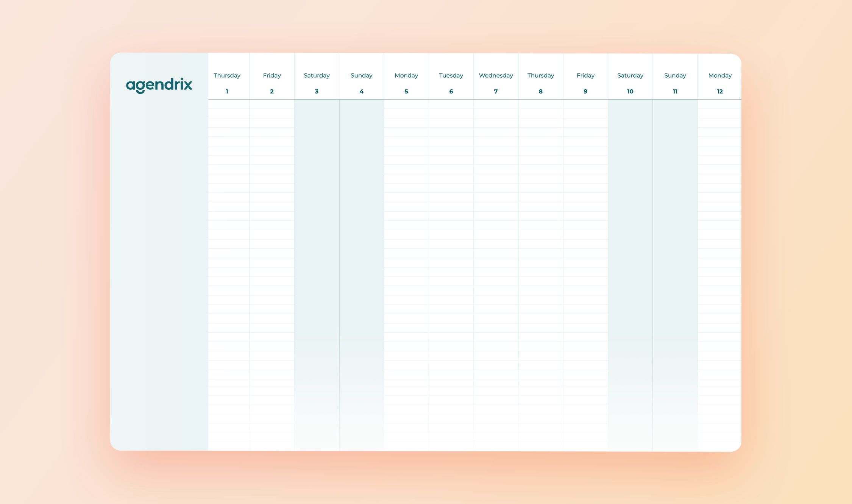Image resolution: width=852 pixels, height=504 pixels.
Task: Click the Friday 9 date button
Action: (585, 82)
